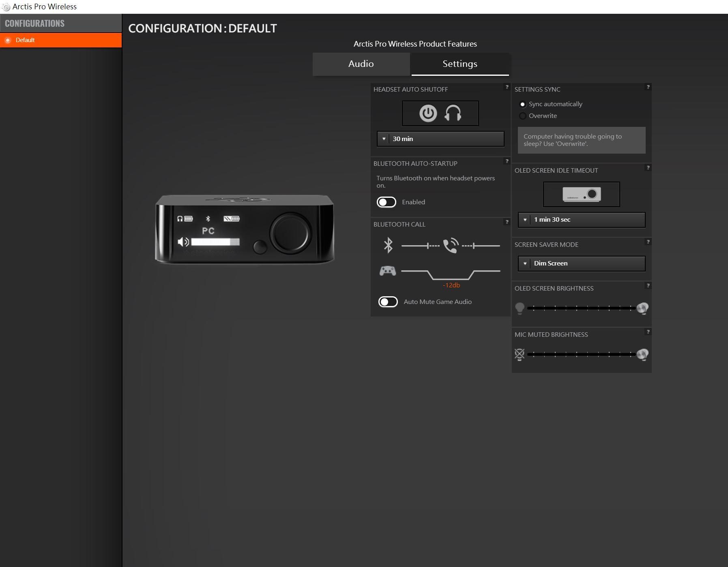Open the Dim Screen screen saver dropdown
Viewport: 728px width, 567px height.
coord(582,263)
